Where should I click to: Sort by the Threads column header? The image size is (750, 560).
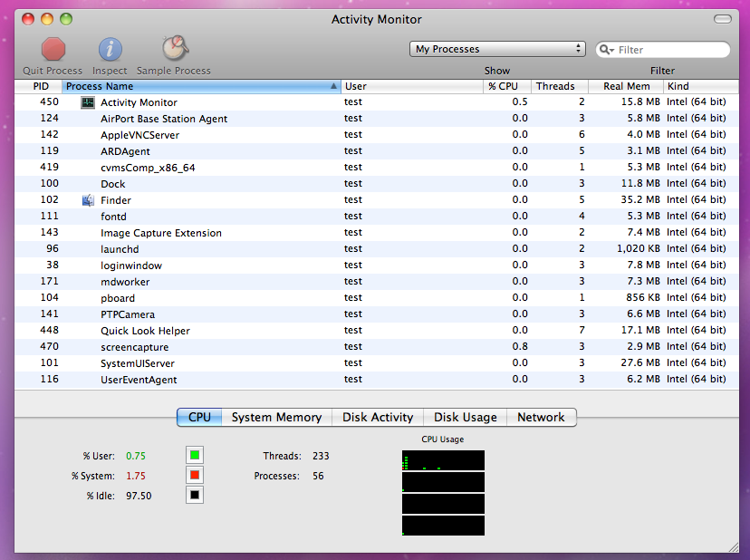pyautogui.click(x=560, y=86)
